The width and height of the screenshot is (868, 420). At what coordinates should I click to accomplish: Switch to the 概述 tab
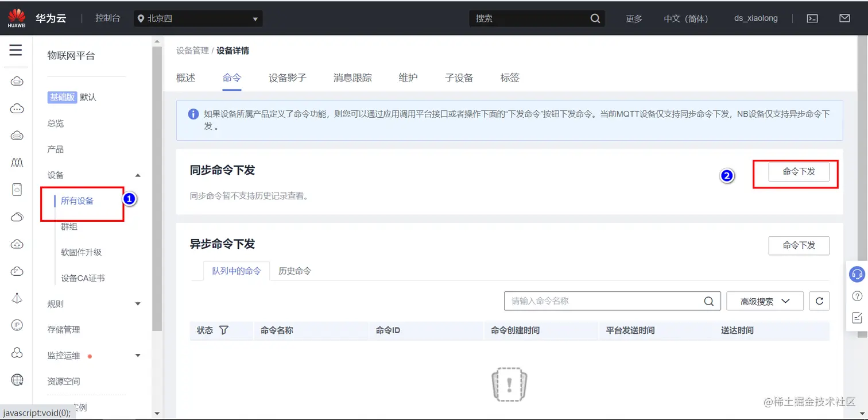click(x=186, y=78)
